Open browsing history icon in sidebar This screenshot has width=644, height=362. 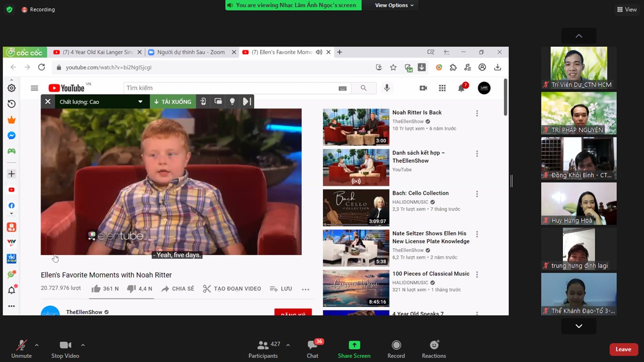(x=12, y=104)
